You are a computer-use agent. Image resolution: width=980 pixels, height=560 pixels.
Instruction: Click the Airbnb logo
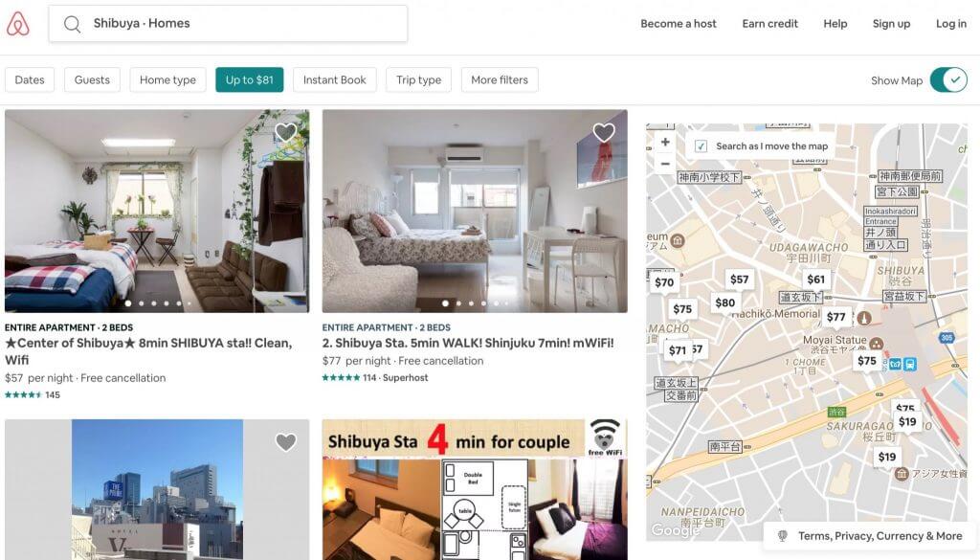pos(18,24)
